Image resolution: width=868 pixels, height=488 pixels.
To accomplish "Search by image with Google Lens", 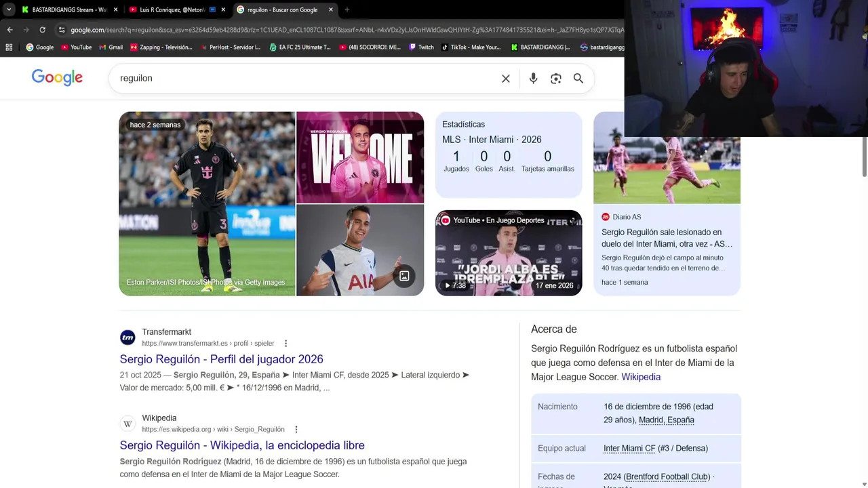I will [556, 79].
